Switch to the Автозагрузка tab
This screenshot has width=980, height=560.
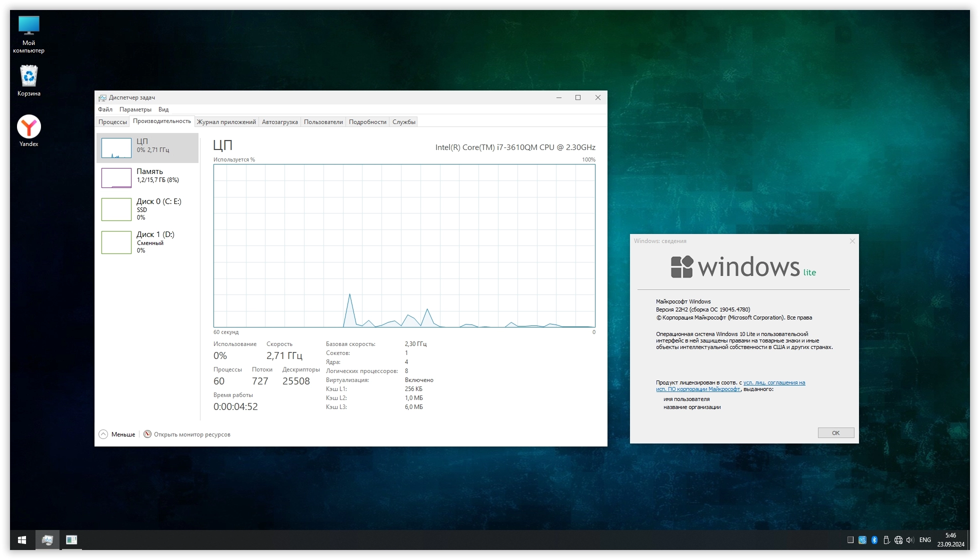[x=279, y=122]
